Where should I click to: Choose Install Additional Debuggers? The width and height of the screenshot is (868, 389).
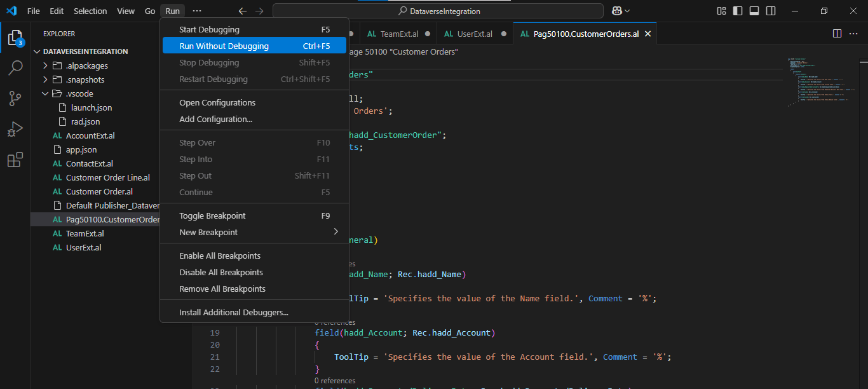point(234,312)
